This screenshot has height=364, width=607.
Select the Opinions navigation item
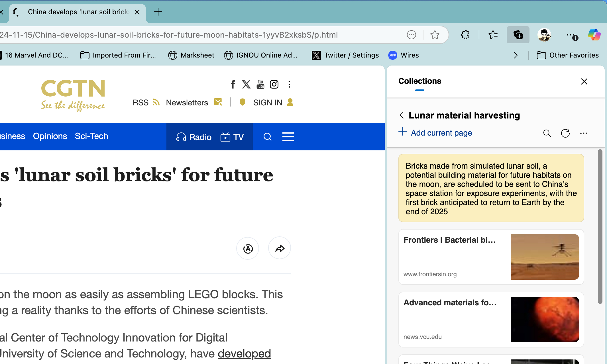(x=50, y=136)
